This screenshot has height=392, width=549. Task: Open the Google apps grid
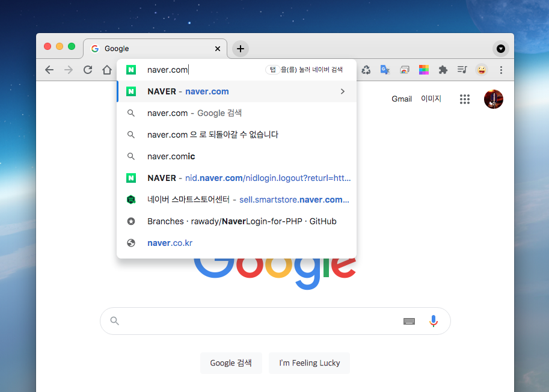465,99
